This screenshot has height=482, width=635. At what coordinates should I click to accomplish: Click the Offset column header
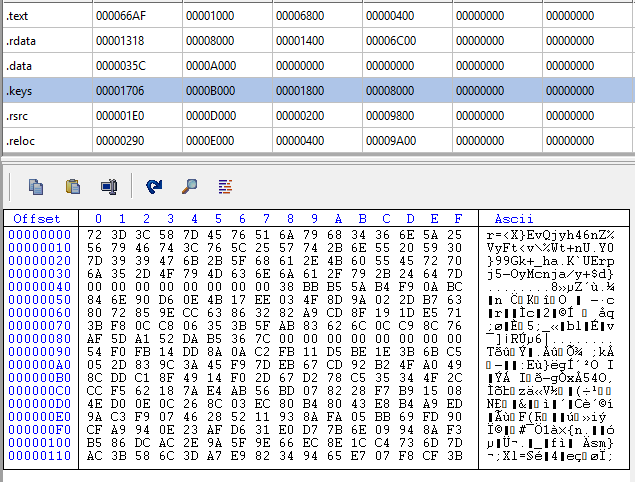pos(37,219)
